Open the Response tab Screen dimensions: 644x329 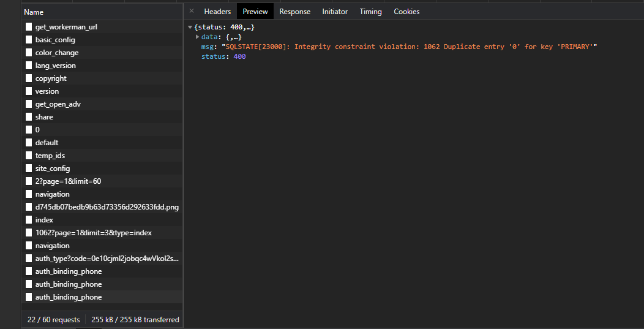point(295,12)
